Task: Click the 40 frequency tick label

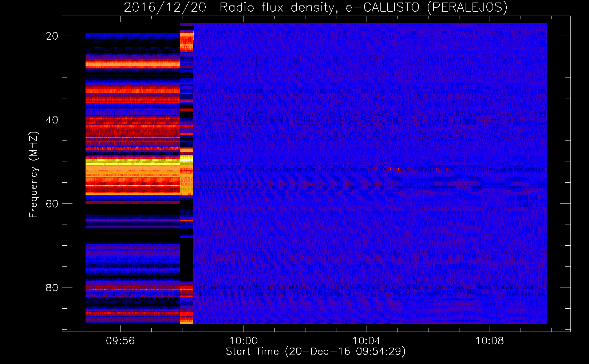Action: click(x=52, y=120)
